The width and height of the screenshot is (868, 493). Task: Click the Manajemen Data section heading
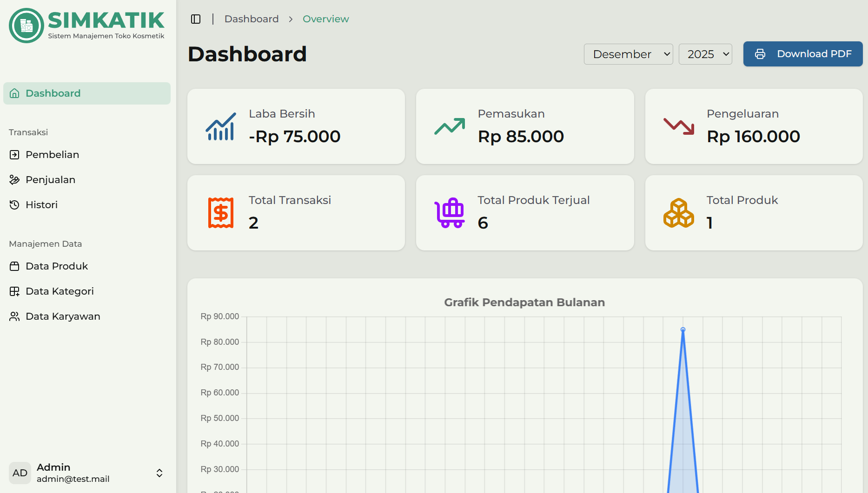pyautogui.click(x=46, y=244)
